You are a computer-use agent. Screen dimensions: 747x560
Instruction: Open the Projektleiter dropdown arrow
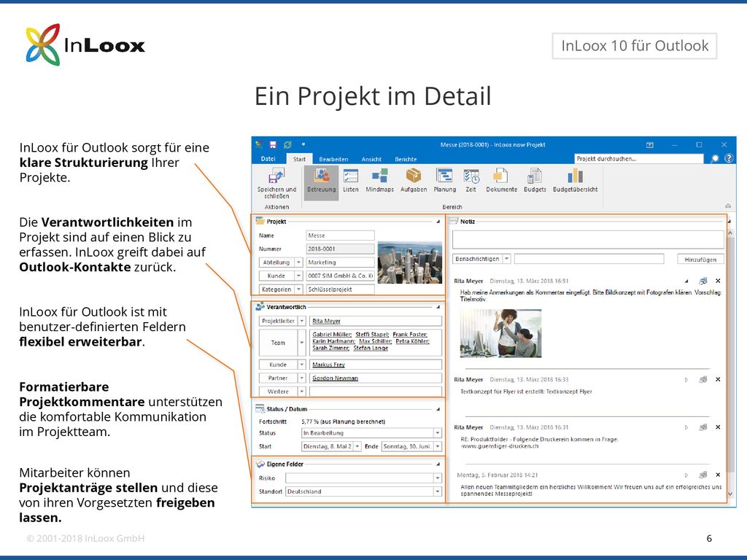click(x=301, y=321)
